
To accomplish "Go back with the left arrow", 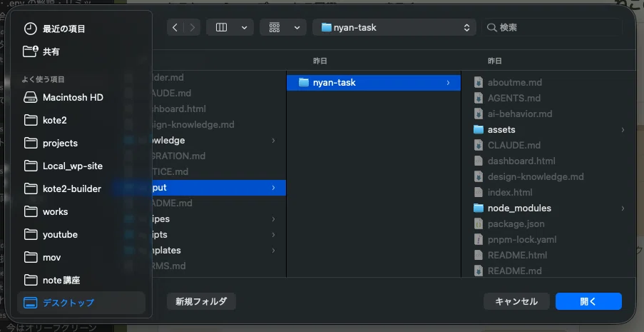I will [175, 28].
